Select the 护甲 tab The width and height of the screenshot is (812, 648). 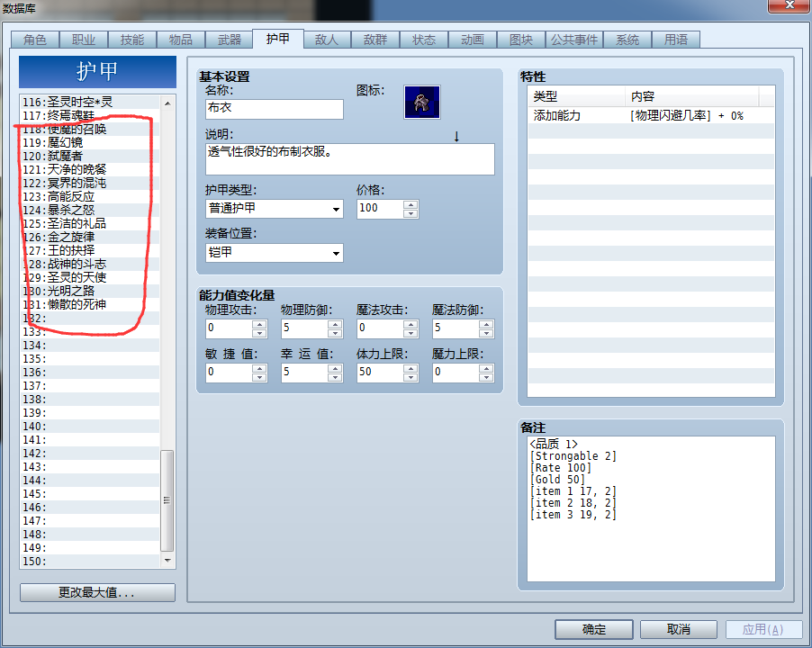pos(278,39)
